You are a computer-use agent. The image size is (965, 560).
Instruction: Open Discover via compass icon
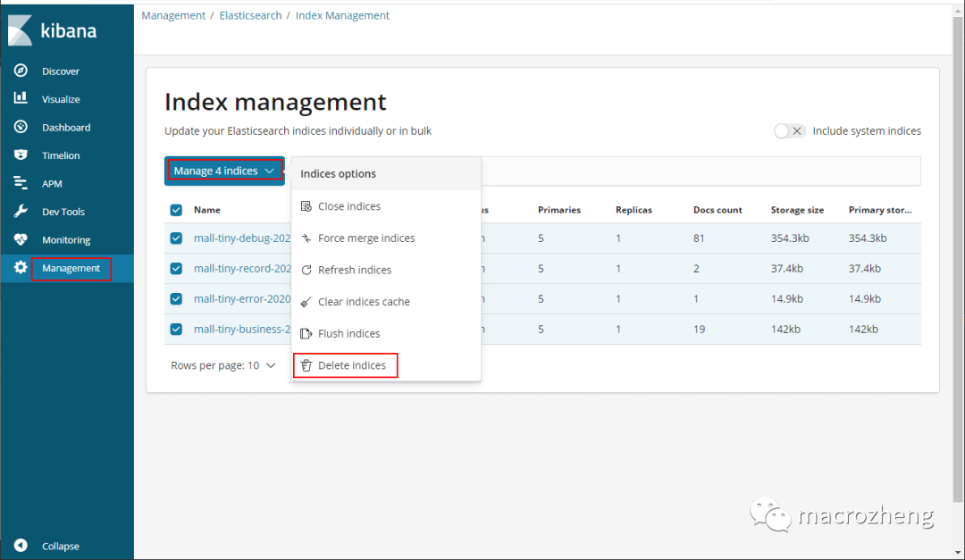(x=21, y=71)
